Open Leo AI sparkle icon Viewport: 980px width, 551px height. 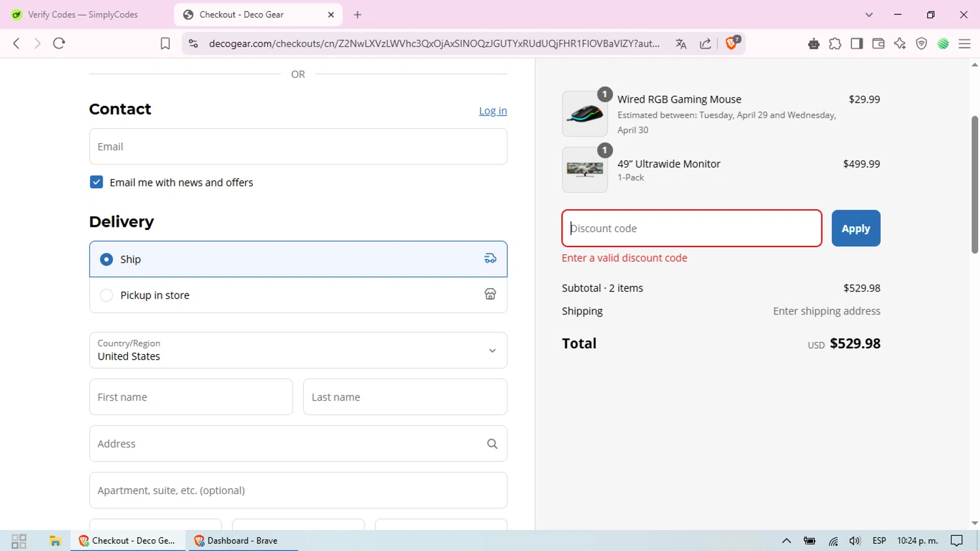coord(900,44)
